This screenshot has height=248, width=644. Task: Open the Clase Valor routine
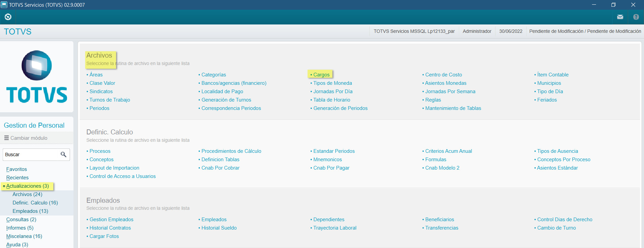102,83
